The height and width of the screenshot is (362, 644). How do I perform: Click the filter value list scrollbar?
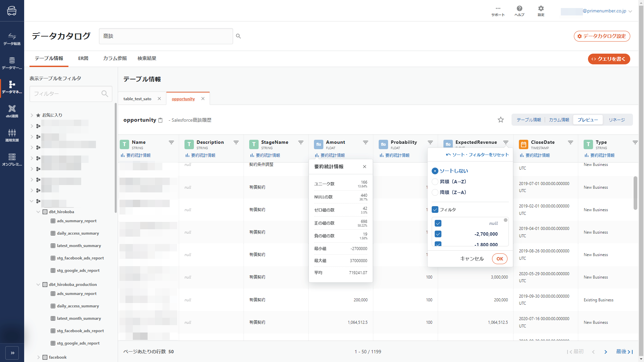pyautogui.click(x=505, y=220)
